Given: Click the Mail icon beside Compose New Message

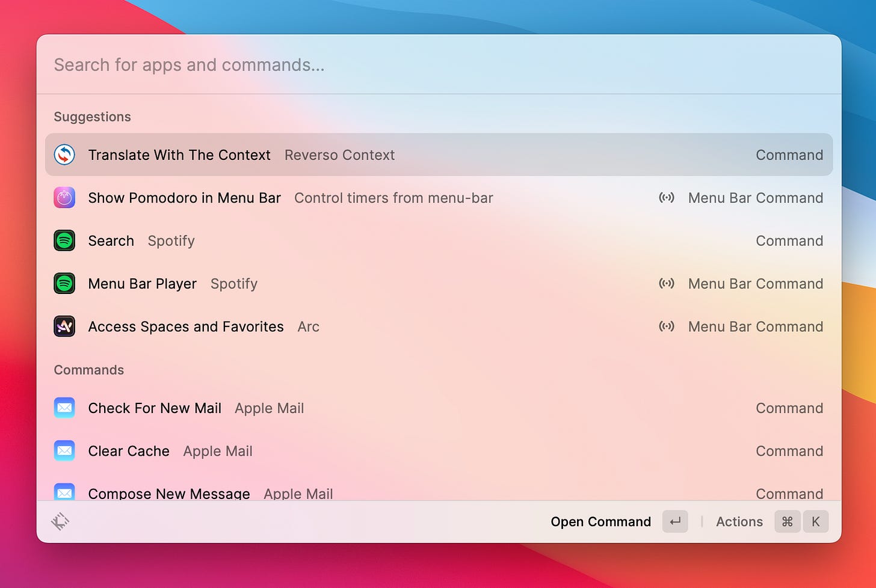Looking at the screenshot, I should pos(64,492).
